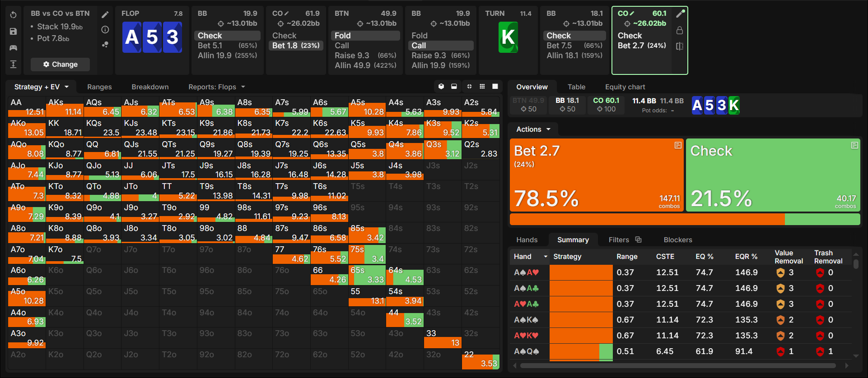
Task: Expand the Strategy + EV dropdown
Action: [x=41, y=87]
